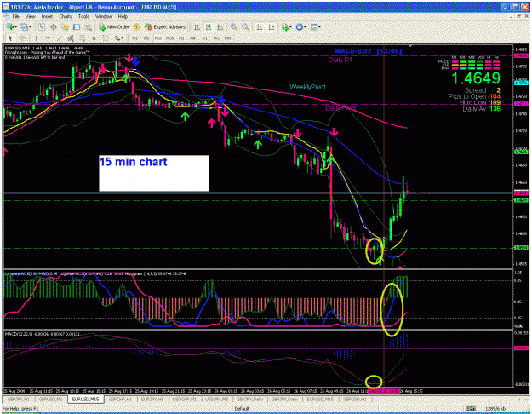Set timeframe to D1
This screenshot has width=532, height=414.
[204, 38]
